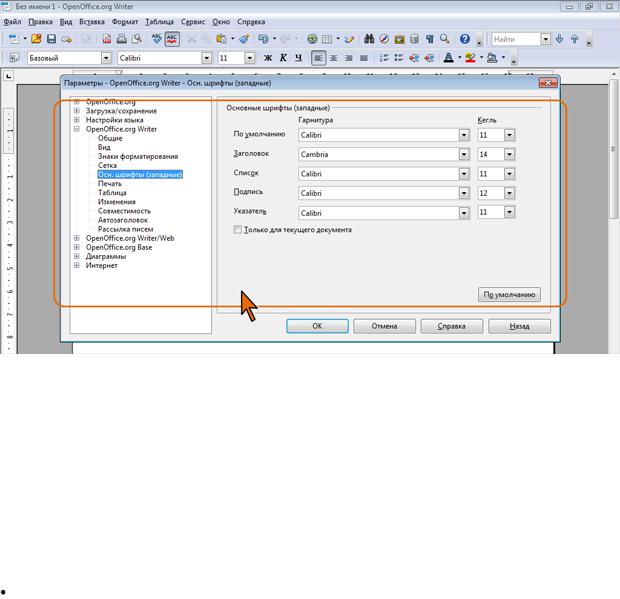Open OpenOffice.org Help question-mark icon

tap(465, 39)
